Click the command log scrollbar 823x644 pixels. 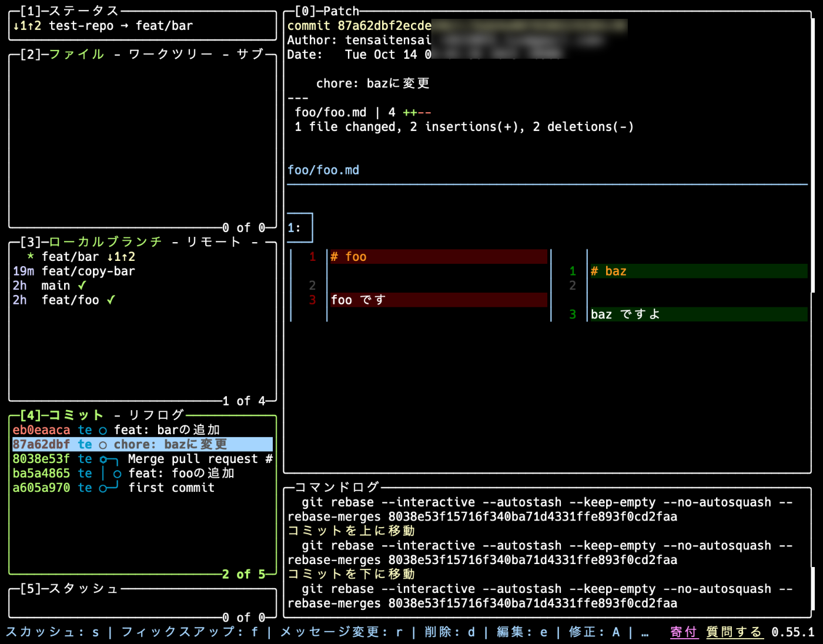[813, 589]
